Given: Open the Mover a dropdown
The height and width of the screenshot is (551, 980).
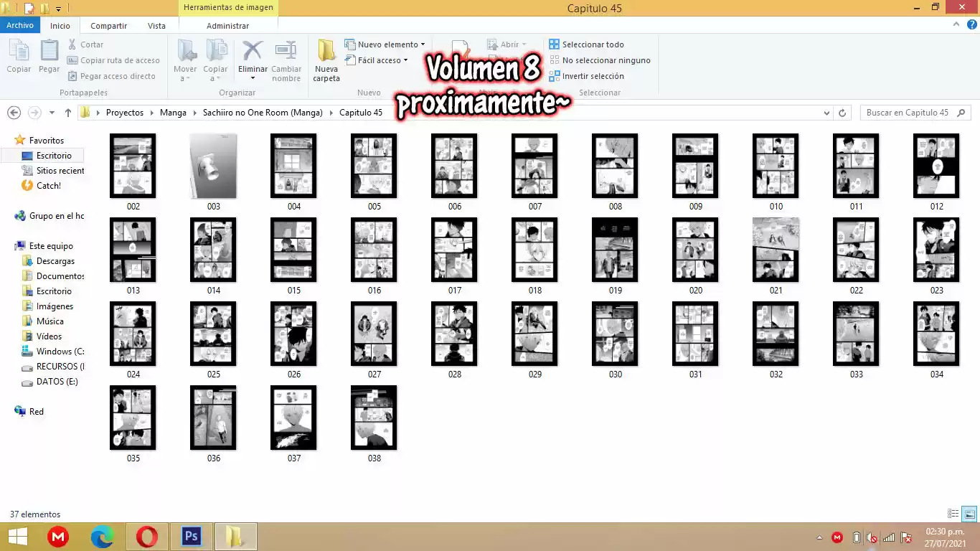Looking at the screenshot, I should [185, 61].
